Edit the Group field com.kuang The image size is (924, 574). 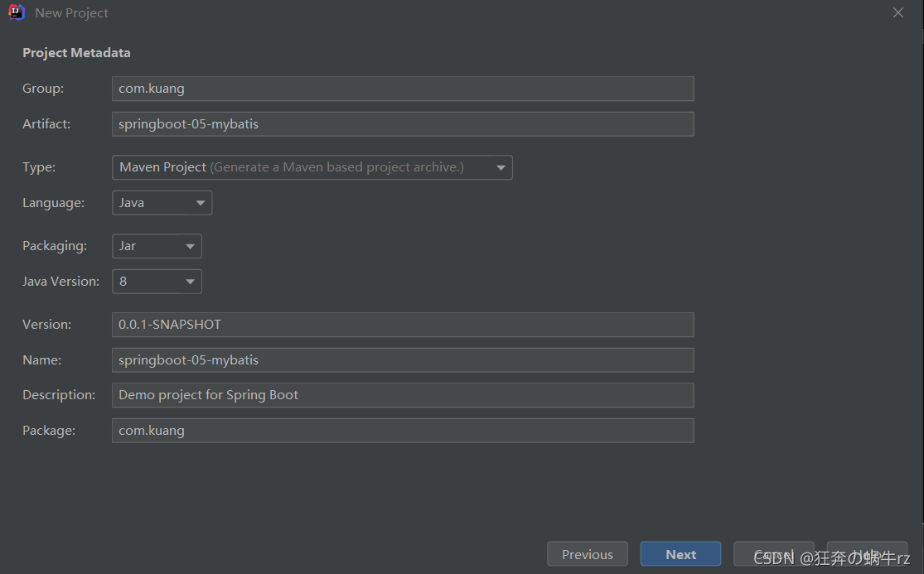click(403, 89)
